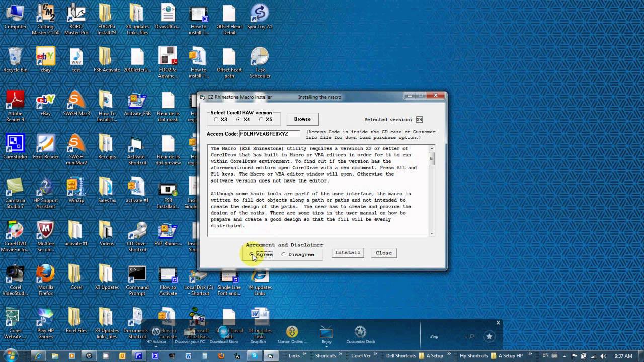This screenshot has width=644, height=362.
Task: Select the Disagree radio option
Action: tap(283, 254)
